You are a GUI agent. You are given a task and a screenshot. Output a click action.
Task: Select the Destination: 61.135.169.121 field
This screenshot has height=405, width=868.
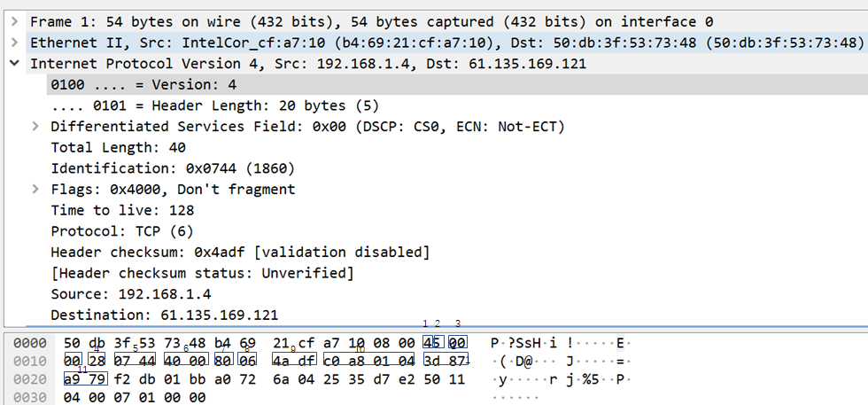pos(164,315)
